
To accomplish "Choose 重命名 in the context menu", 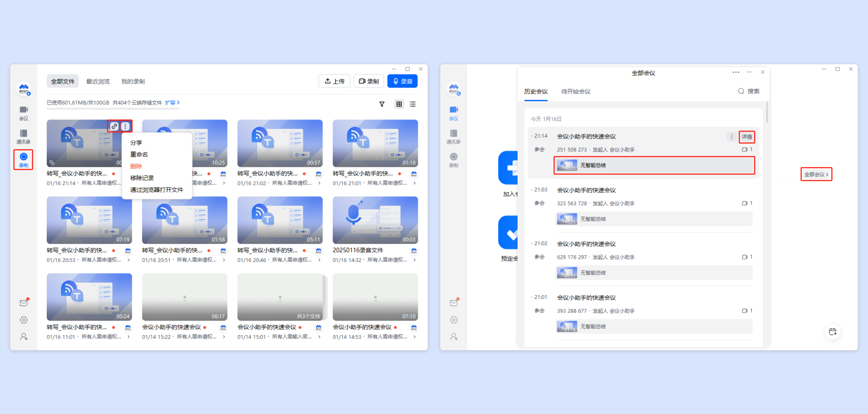I will click(x=139, y=154).
